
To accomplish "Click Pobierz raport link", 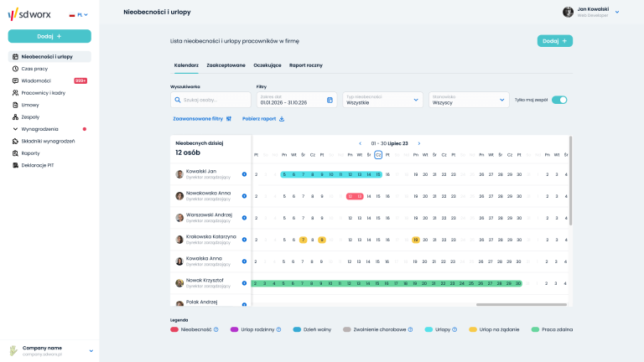I will pyautogui.click(x=263, y=119).
